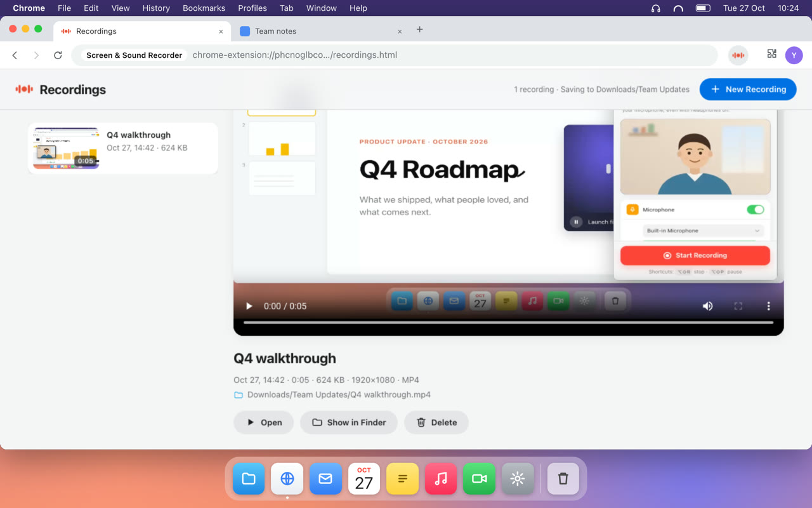Open Calendar from the Dock
Image resolution: width=812 pixels, height=508 pixels.
[364, 479]
